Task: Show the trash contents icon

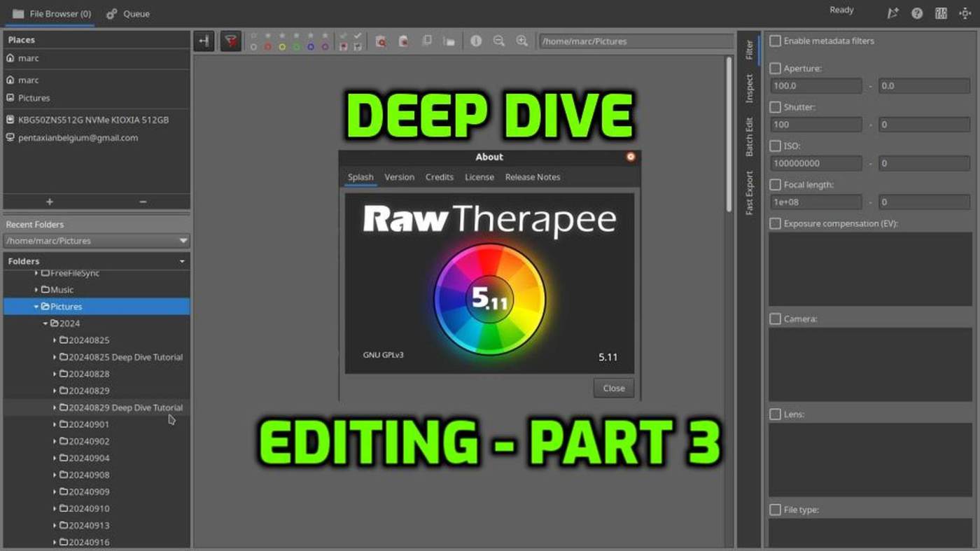Action: pos(381,41)
